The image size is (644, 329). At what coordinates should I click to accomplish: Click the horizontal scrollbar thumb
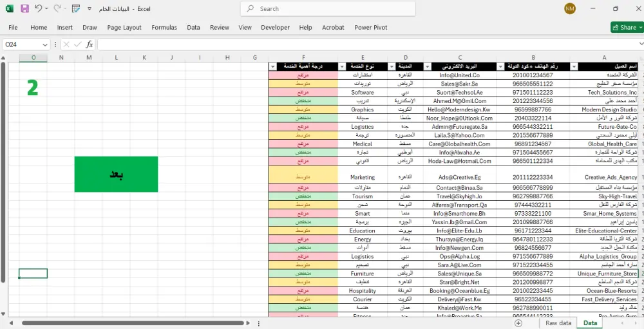(x=132, y=323)
